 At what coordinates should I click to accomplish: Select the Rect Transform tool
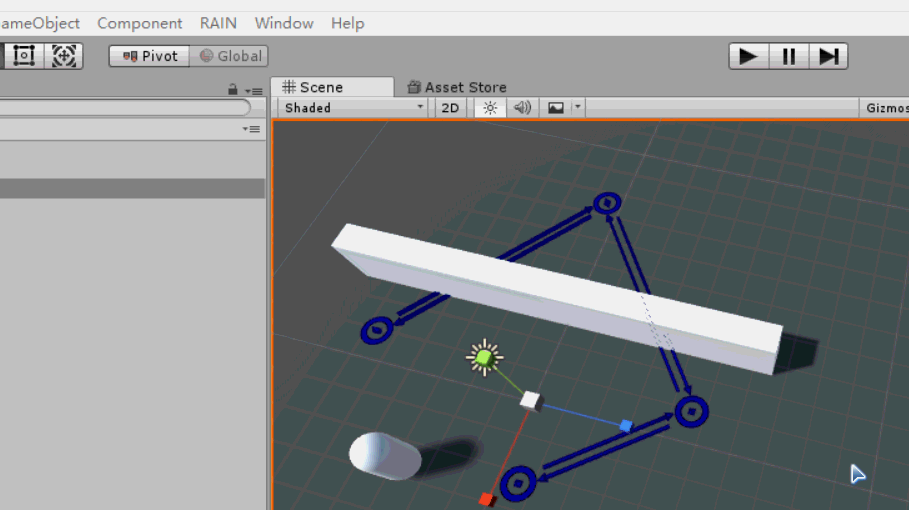coord(24,56)
